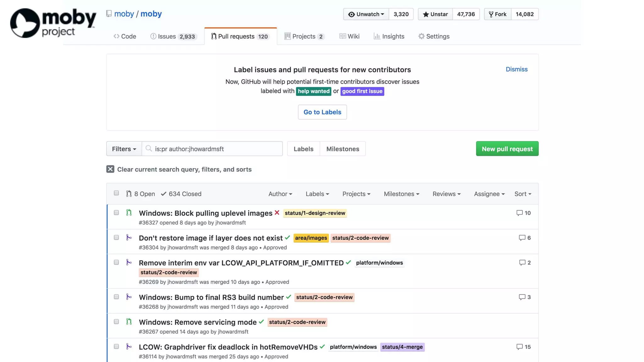Click green checkmark status on Remove servicing mode
The image size is (644, 362).
(261, 322)
